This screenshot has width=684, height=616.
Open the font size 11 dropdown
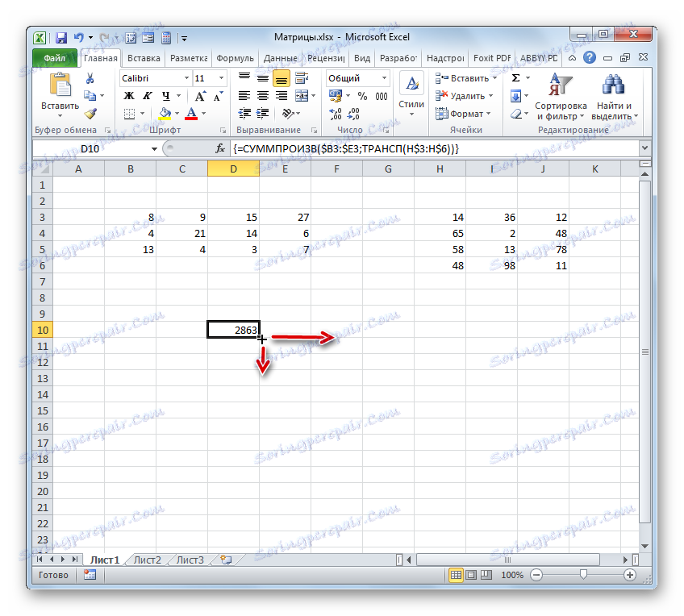pos(221,78)
